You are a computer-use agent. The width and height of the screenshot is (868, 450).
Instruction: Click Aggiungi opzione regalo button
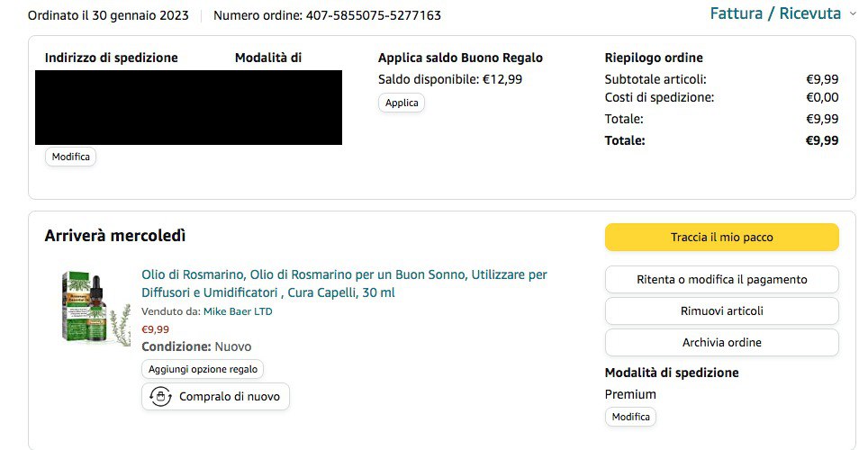(203, 369)
